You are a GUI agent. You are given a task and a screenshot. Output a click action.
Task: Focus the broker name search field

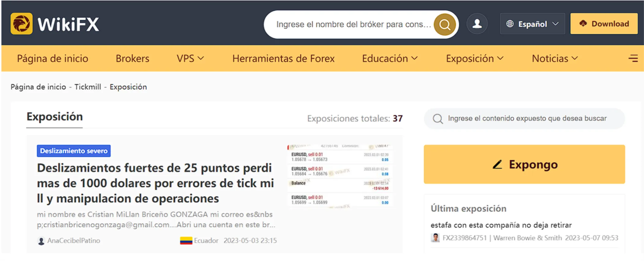[x=353, y=24]
